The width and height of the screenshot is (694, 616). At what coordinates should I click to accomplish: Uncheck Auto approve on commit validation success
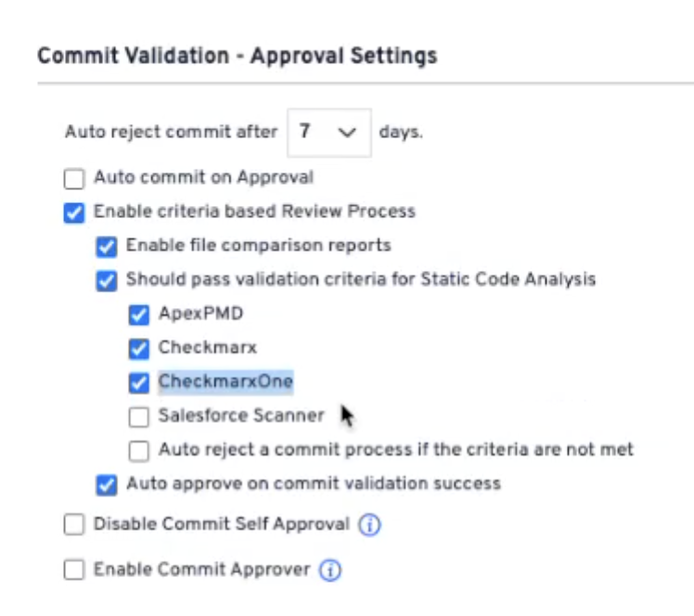point(107,484)
